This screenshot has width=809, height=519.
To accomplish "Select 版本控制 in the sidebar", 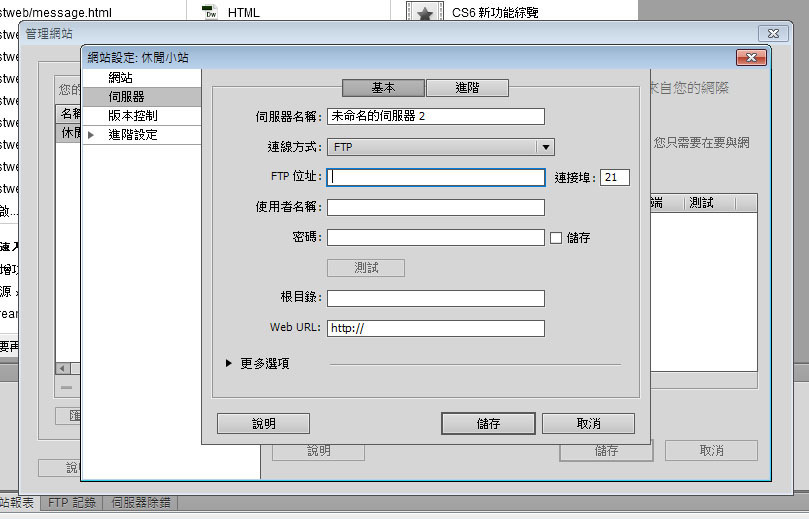I will click(141, 116).
